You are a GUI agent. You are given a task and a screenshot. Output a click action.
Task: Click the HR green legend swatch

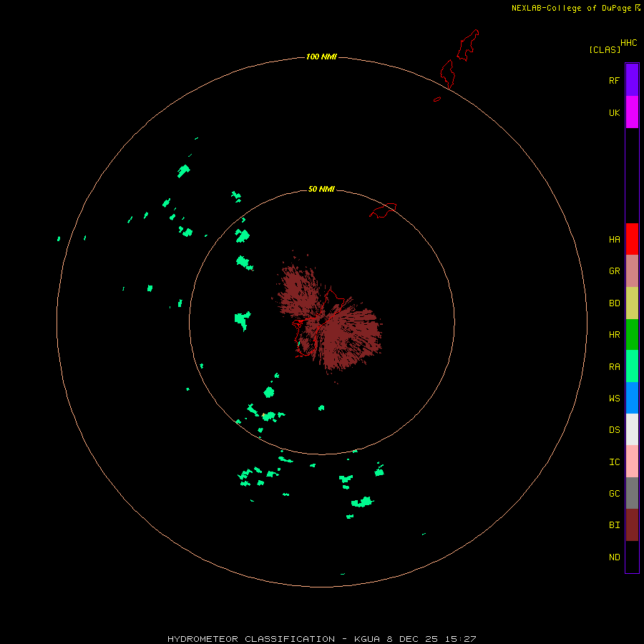pyautogui.click(x=632, y=335)
